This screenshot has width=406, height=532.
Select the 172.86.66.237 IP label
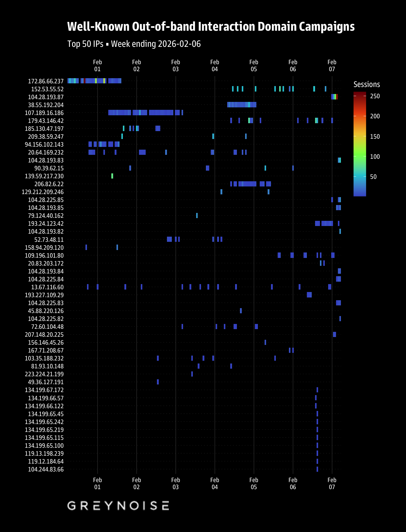pos(46,81)
